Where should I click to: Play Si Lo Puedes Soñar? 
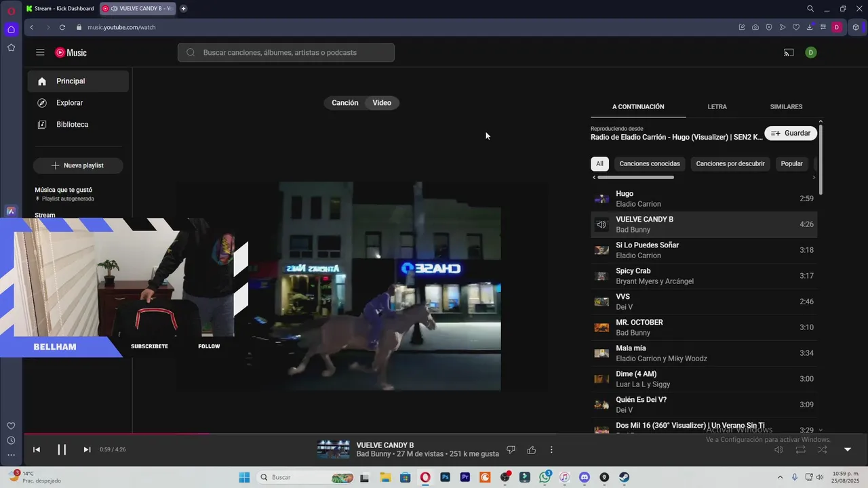703,250
